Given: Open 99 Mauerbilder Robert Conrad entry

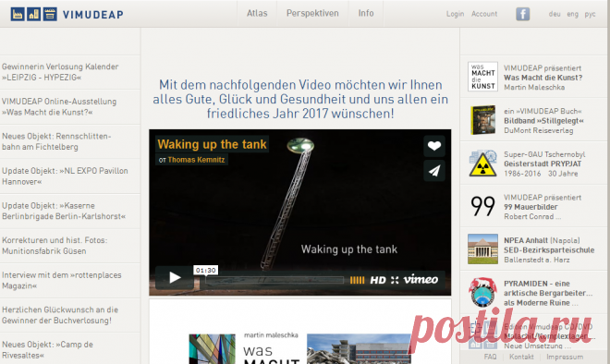Looking at the screenshot, I should (x=543, y=207).
